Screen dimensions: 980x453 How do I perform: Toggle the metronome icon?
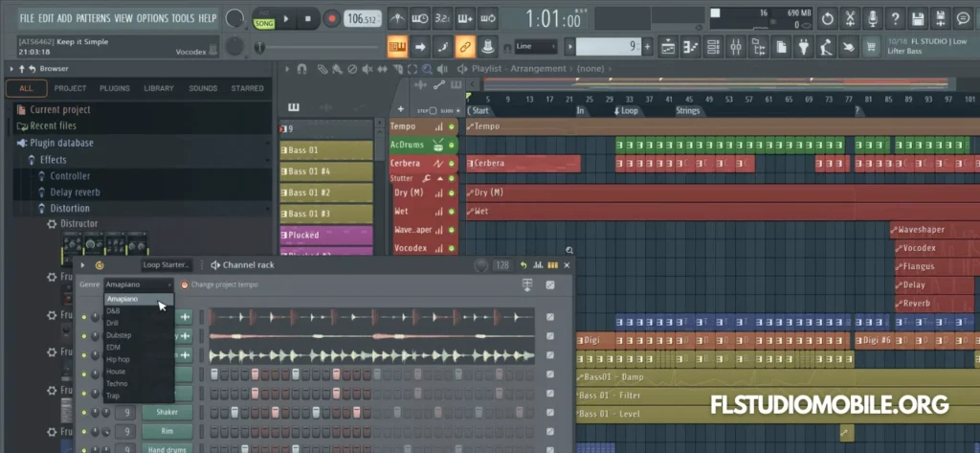click(x=397, y=19)
